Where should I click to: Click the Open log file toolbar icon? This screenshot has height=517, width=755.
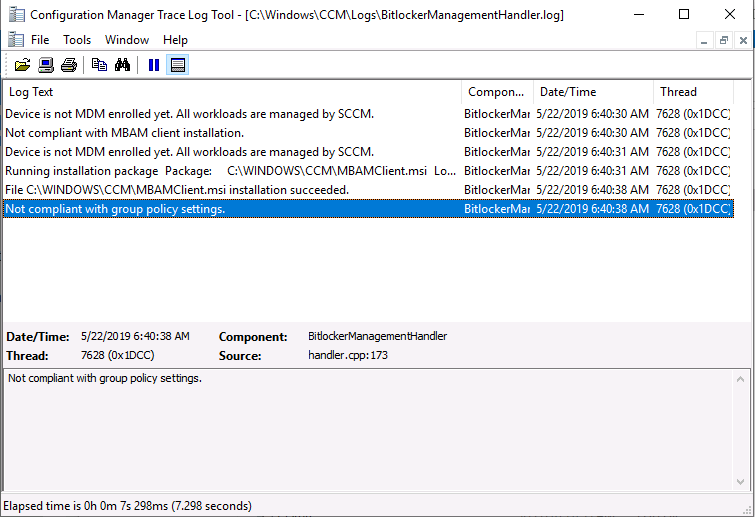coord(22,65)
